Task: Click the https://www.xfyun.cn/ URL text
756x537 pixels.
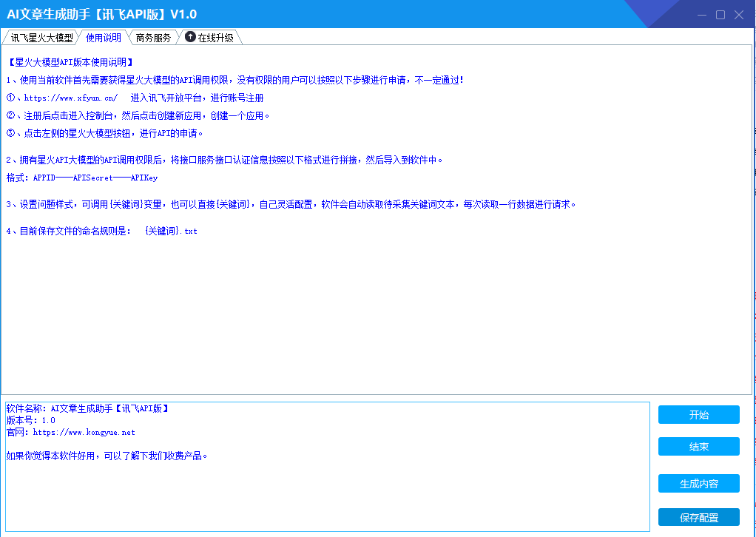Action: coord(71,98)
